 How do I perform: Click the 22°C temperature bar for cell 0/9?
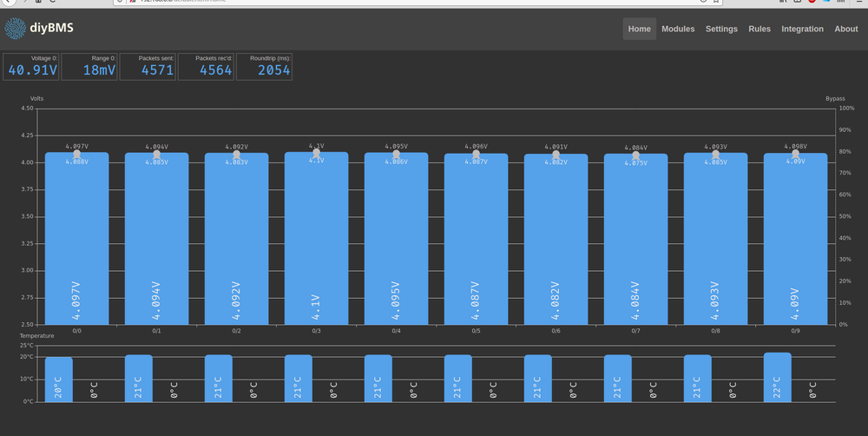(778, 377)
